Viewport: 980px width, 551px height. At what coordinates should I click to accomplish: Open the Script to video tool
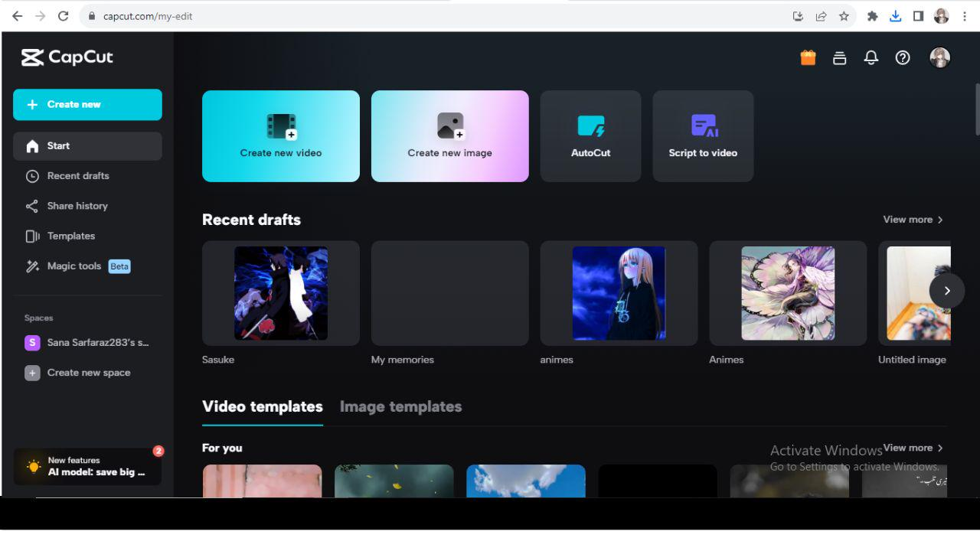(x=703, y=136)
